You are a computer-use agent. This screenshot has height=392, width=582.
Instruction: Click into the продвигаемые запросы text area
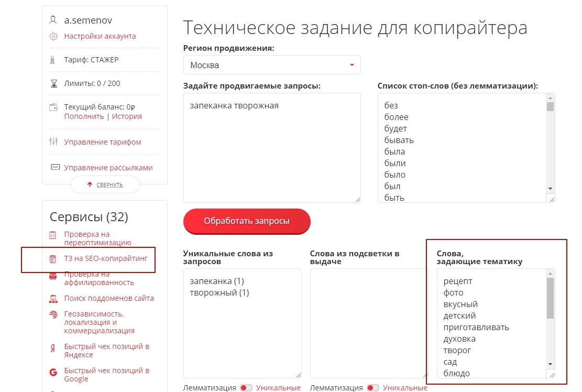pyautogui.click(x=272, y=148)
